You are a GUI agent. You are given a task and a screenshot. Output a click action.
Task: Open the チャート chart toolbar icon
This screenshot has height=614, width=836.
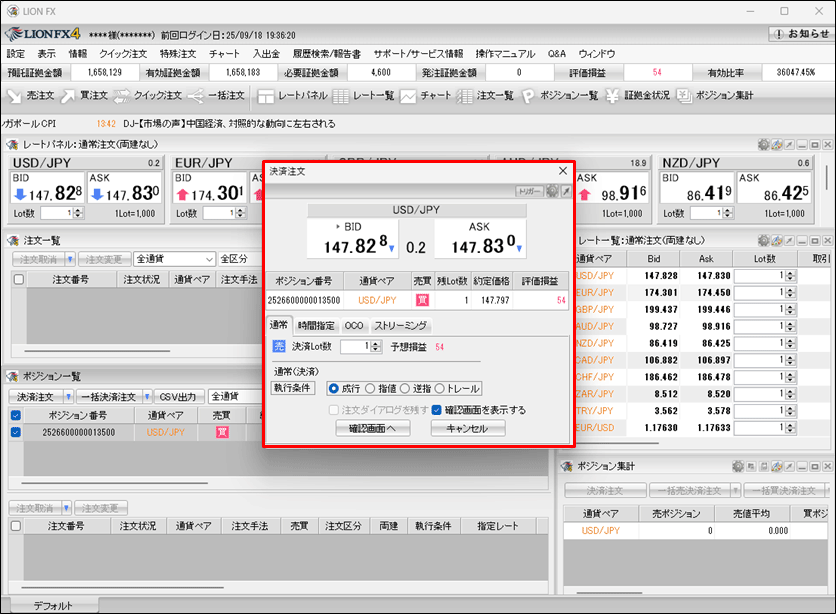tap(427, 96)
